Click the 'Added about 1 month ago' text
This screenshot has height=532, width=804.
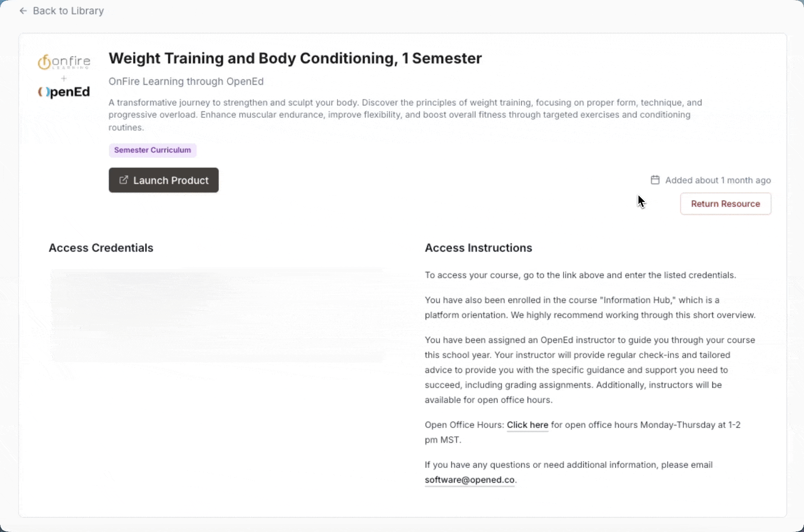pos(718,180)
